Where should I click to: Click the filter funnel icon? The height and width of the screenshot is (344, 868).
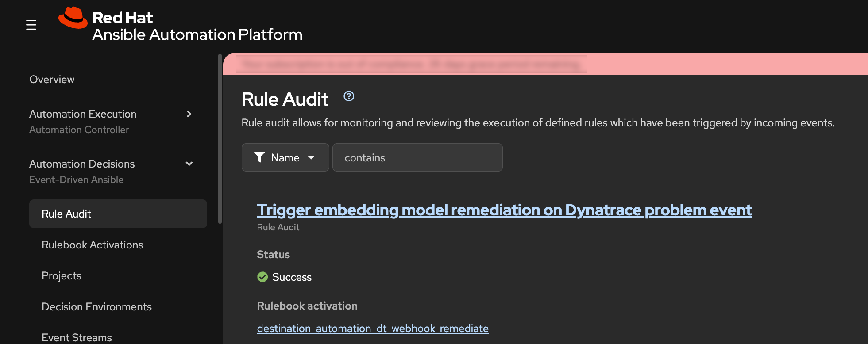click(x=259, y=157)
